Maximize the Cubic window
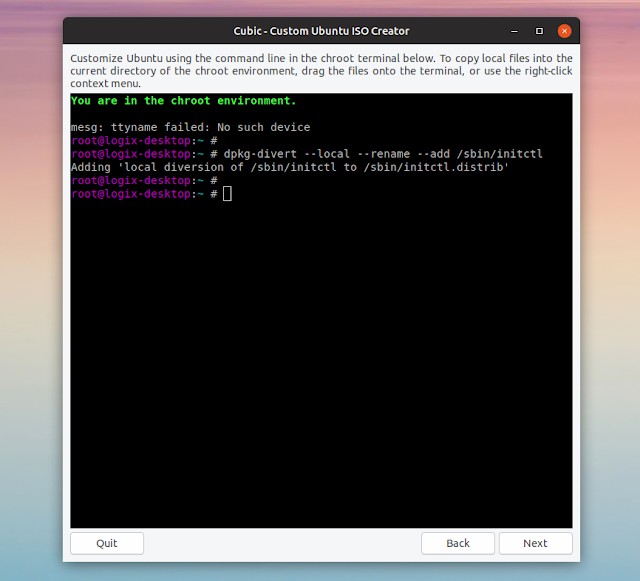This screenshot has width=640, height=581. 539,31
